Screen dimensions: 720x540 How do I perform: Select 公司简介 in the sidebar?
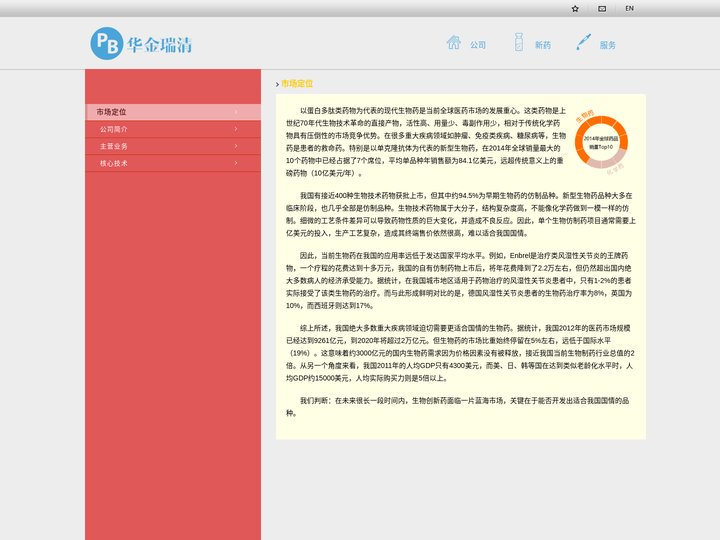173,129
